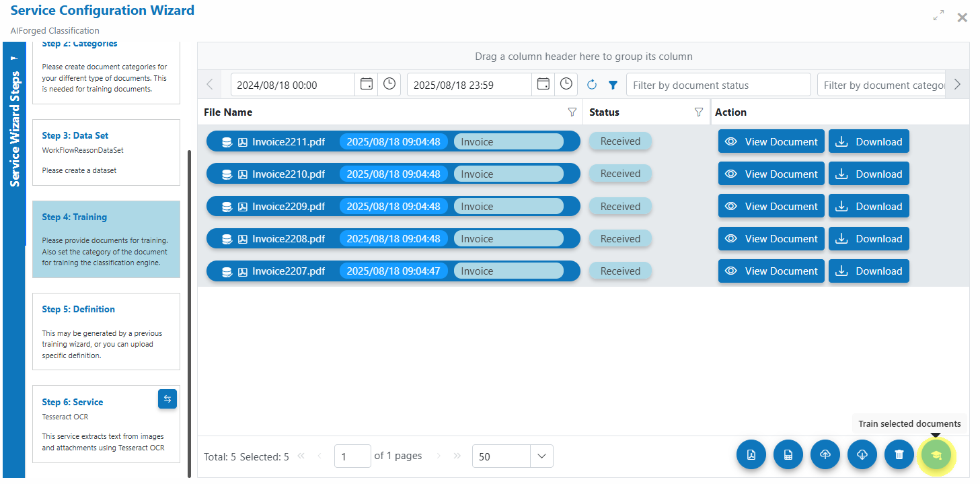
Task: Go to the last page double arrow
Action: [x=457, y=456]
